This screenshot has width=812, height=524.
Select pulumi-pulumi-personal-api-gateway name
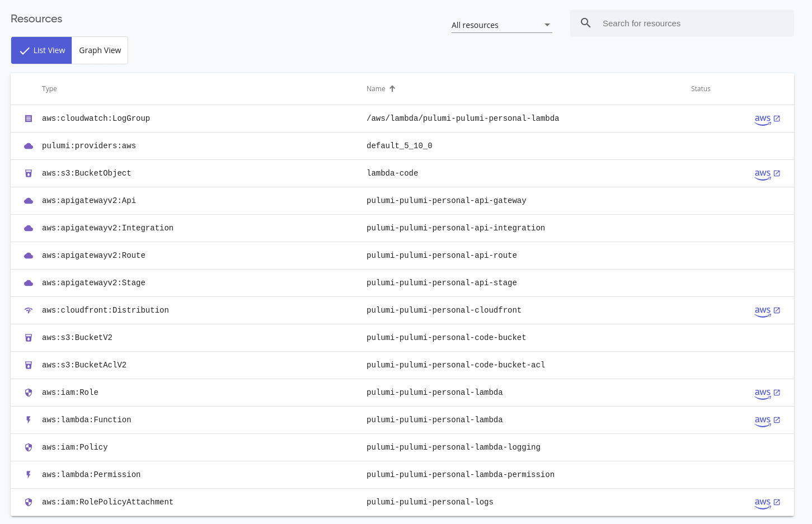(447, 201)
